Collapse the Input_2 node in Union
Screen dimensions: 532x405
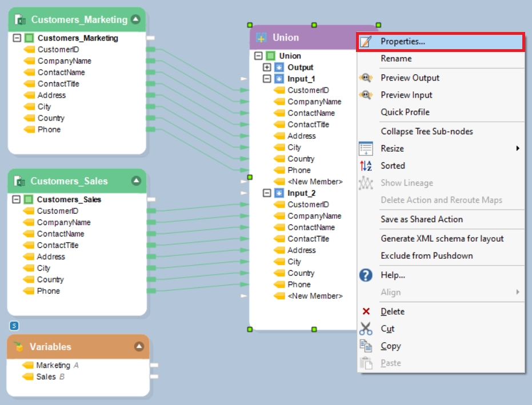pos(267,193)
